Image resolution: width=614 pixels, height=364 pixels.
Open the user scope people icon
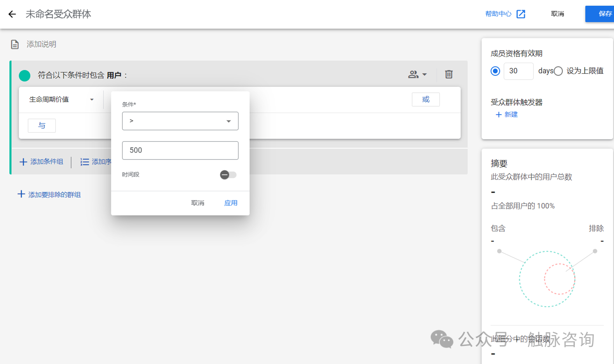[x=413, y=74]
